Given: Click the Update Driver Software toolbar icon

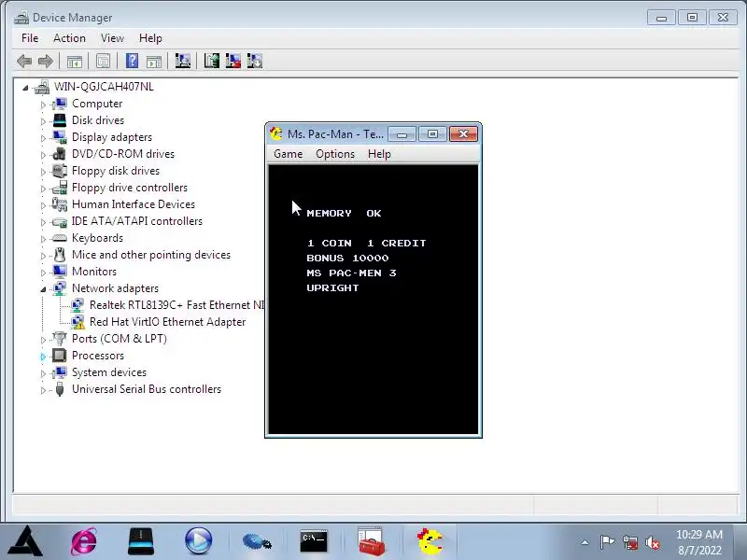Looking at the screenshot, I should tap(212, 61).
